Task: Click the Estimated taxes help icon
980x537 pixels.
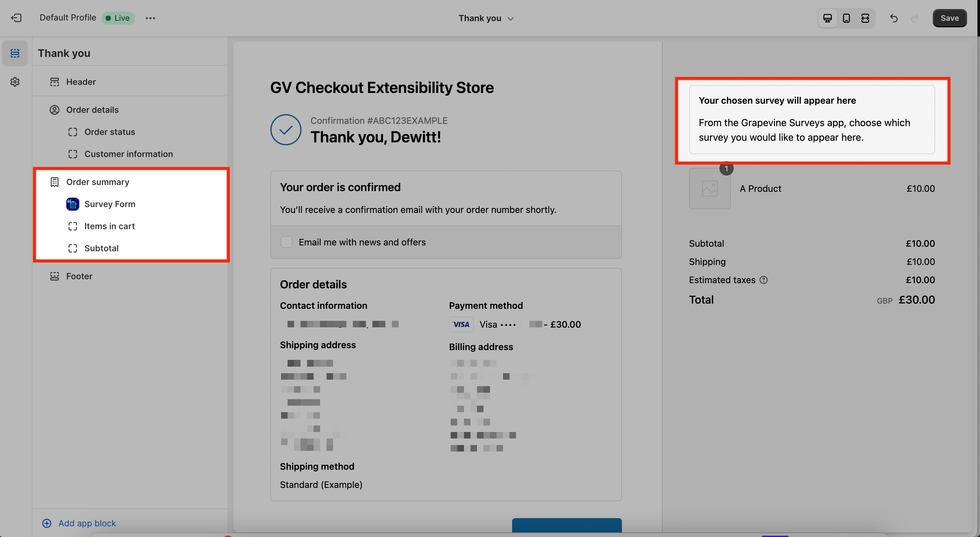Action: [763, 280]
